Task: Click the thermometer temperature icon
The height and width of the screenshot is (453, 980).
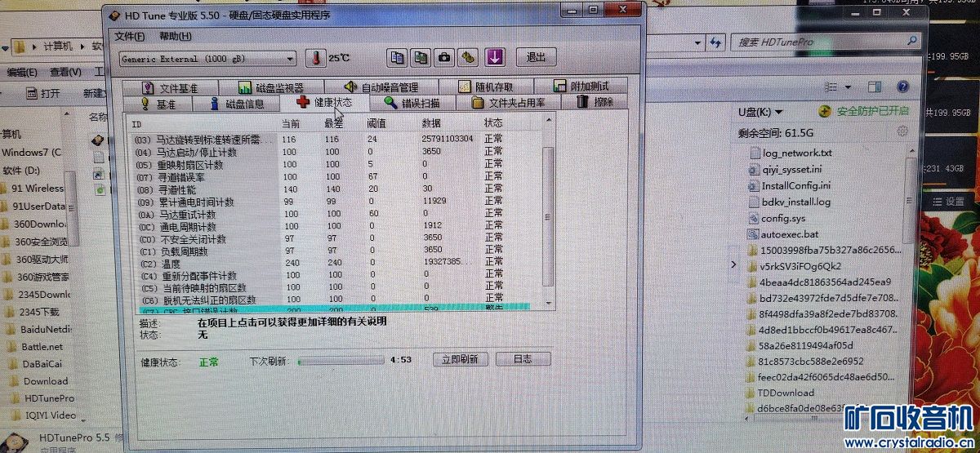Action: coord(316,58)
